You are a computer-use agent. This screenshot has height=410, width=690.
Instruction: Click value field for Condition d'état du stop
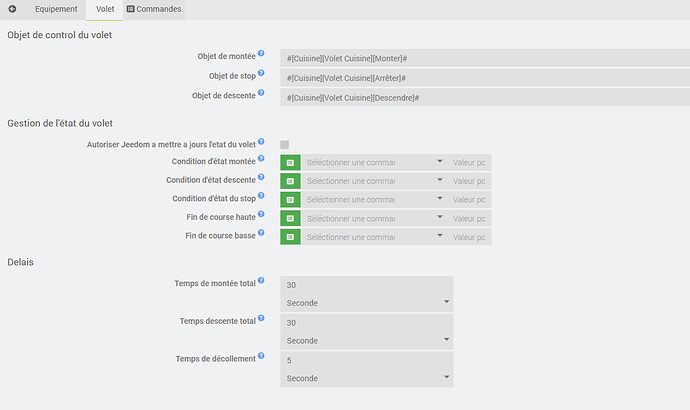(x=470, y=200)
